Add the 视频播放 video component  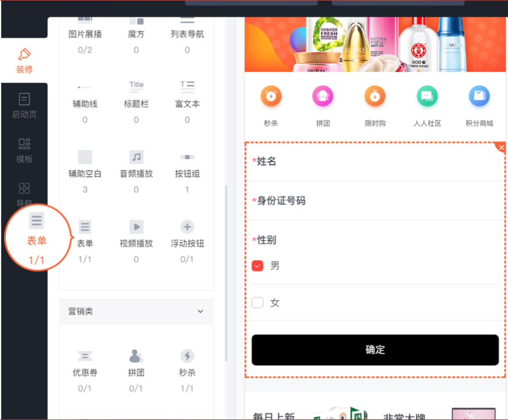(x=136, y=243)
